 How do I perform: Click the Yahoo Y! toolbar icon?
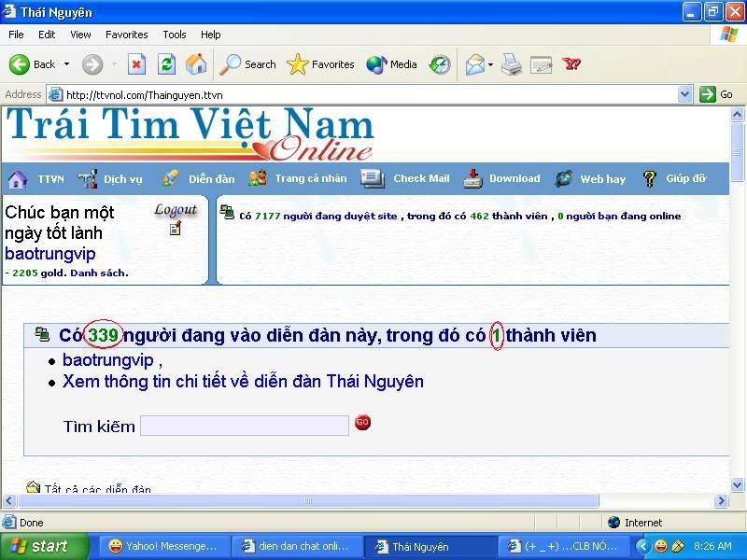click(571, 63)
